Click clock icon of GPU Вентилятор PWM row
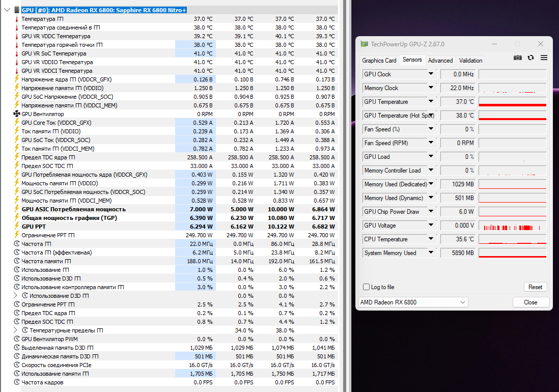This screenshot has height=392, width=559. pos(16,339)
